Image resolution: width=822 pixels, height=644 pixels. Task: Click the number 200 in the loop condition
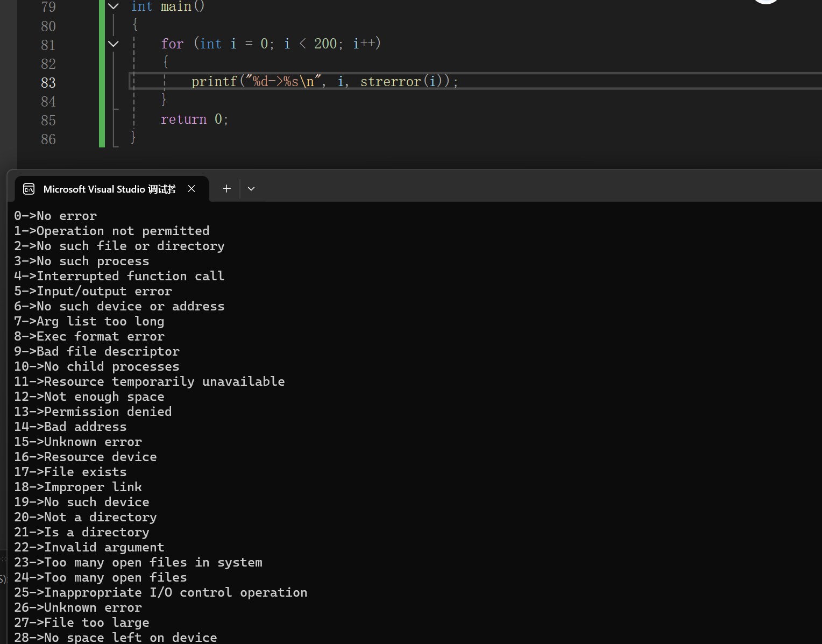(x=325, y=44)
